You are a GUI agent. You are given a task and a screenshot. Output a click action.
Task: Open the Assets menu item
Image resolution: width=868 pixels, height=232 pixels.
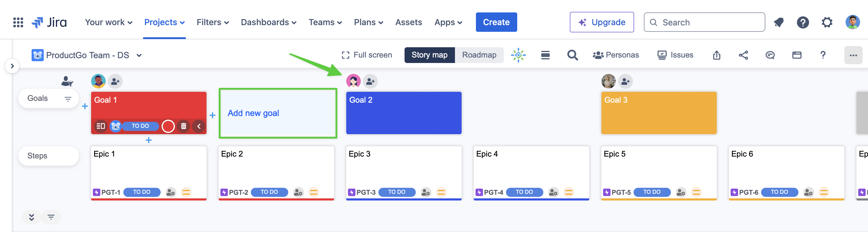[408, 22]
